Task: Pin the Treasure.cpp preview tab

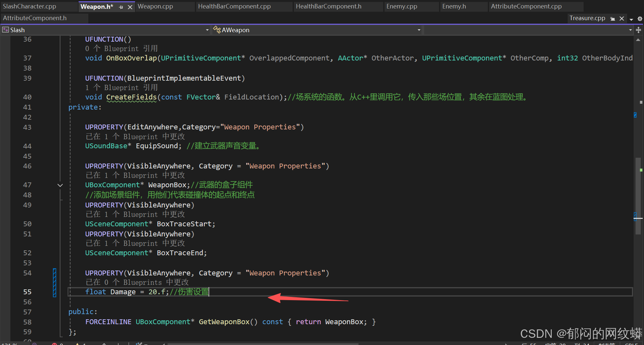Action: coord(612,19)
